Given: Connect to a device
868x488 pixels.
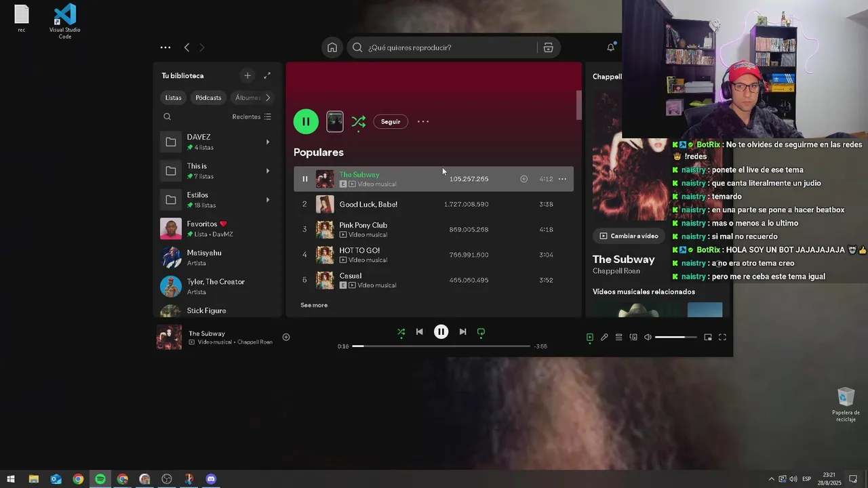Looking at the screenshot, I should 633,338.
